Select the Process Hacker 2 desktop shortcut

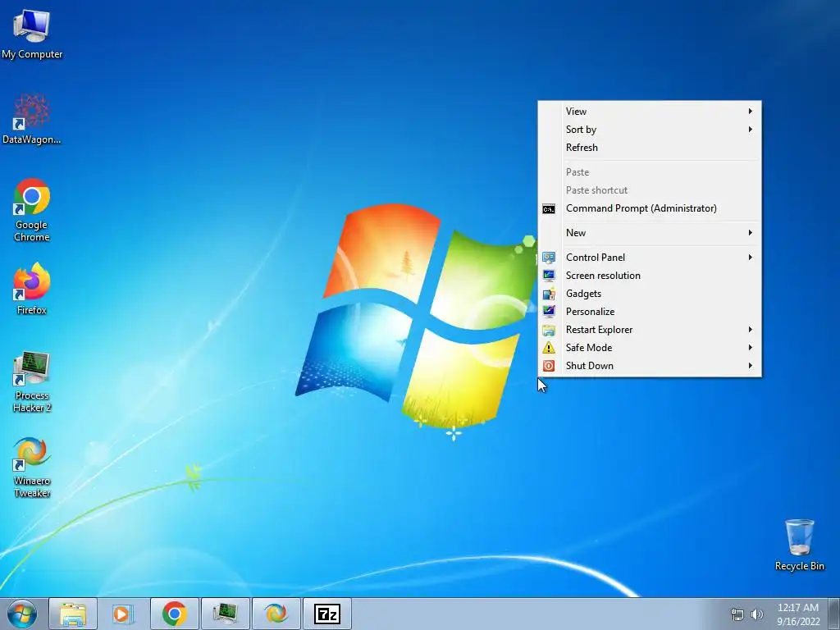(32, 381)
